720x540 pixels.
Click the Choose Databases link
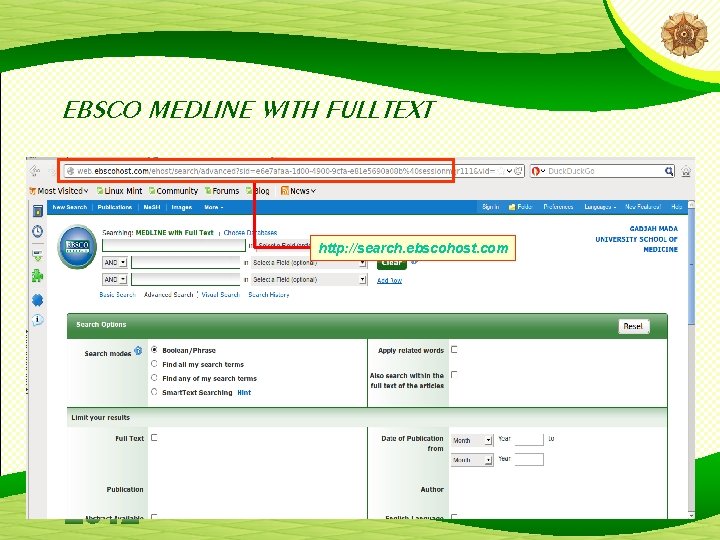(250, 232)
